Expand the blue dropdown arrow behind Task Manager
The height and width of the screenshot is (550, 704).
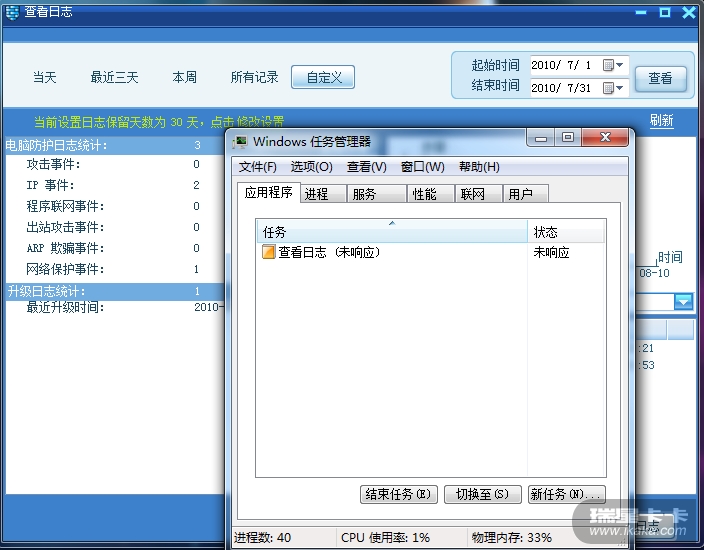click(x=683, y=302)
